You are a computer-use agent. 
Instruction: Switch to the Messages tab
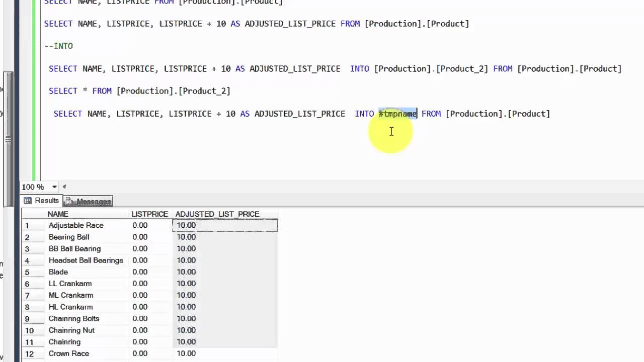pyautogui.click(x=88, y=201)
